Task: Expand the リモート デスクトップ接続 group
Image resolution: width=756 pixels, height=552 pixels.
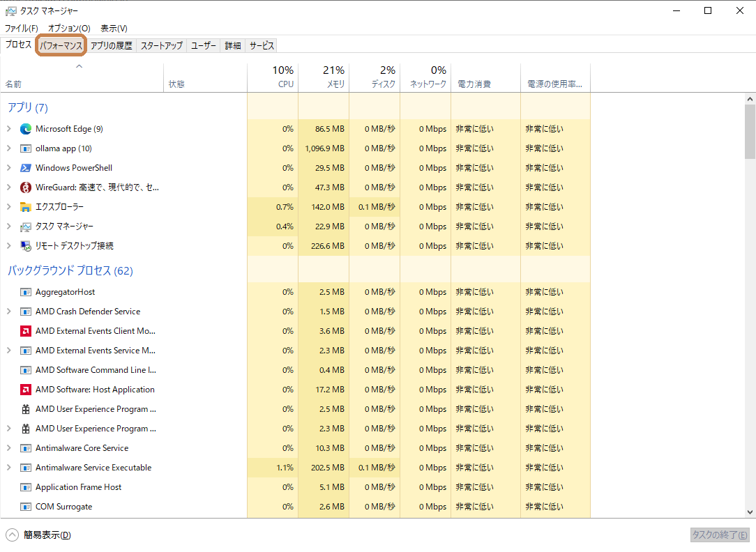Action: [8, 245]
